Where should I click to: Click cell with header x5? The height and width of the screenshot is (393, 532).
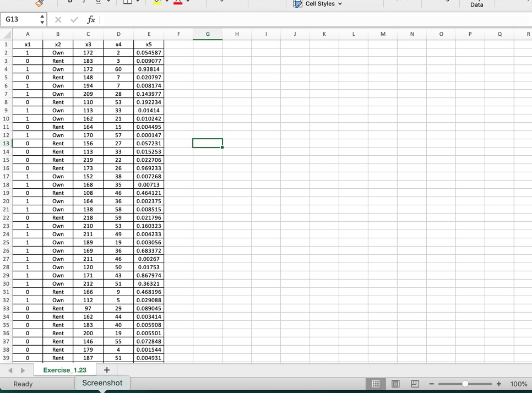[x=149, y=45]
